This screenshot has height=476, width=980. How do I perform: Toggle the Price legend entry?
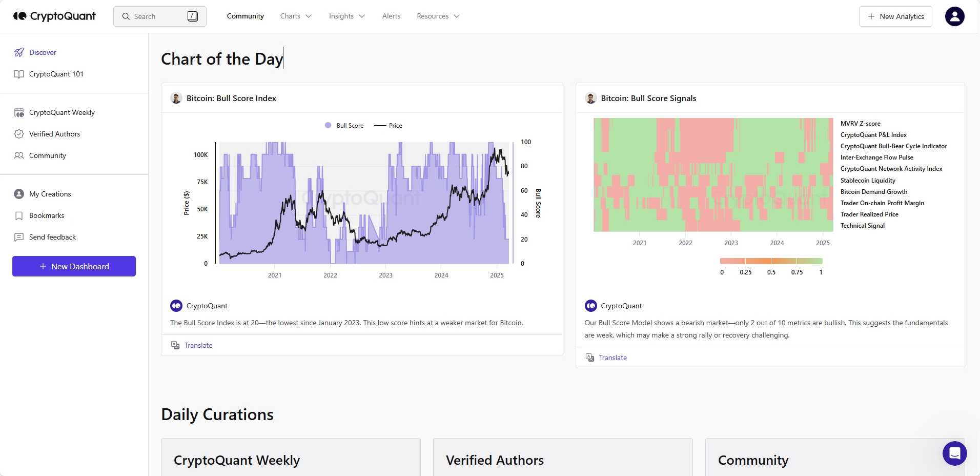[x=388, y=125]
